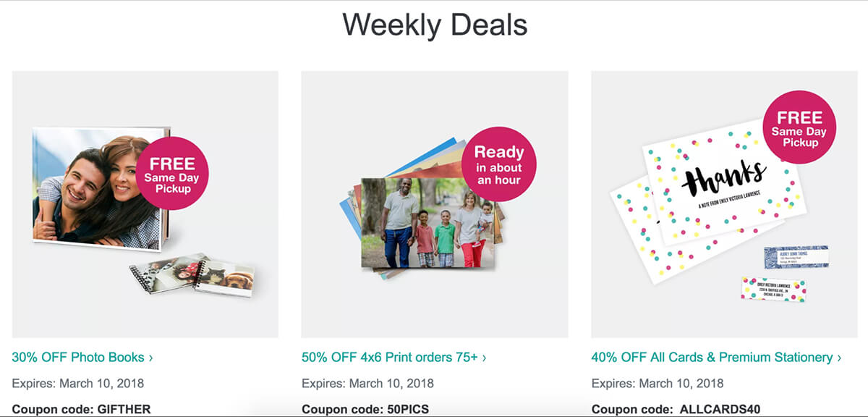Screen dimensions: 868x417
Task: Click the chevron after Premium Stationery
Action: click(x=839, y=358)
